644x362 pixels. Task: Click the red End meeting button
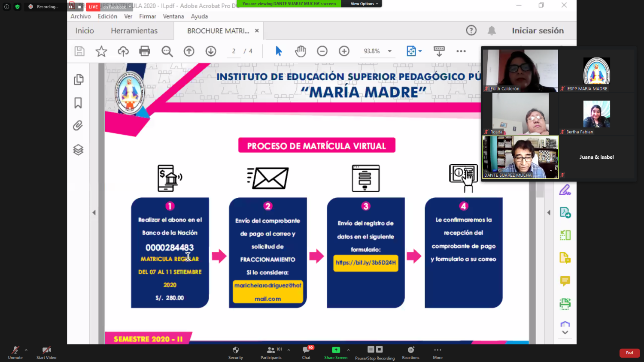629,353
